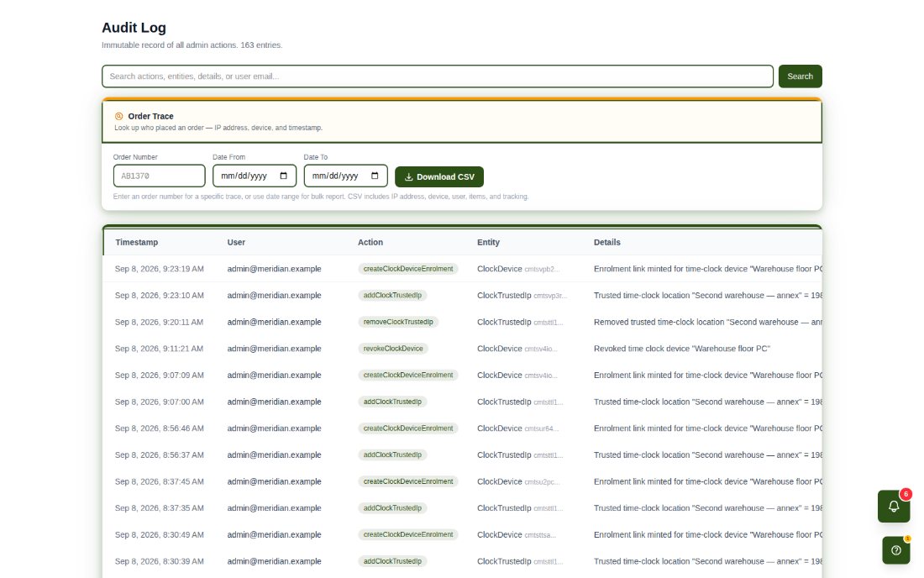Click the timestamp Sep 8, 2026, 9:20:11 AM

[x=159, y=322]
